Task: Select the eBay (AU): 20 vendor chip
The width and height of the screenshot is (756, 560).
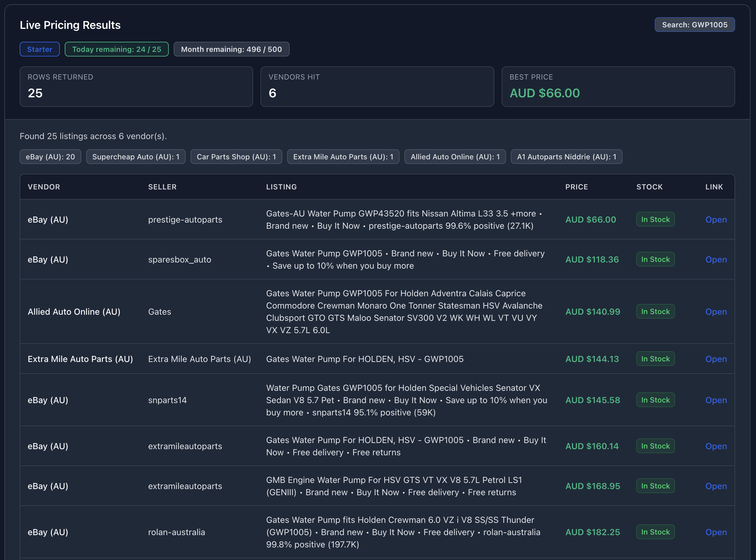Action: point(50,157)
